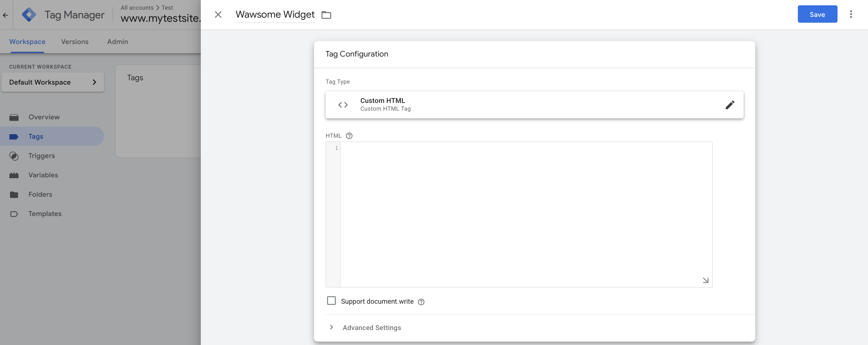The height and width of the screenshot is (345, 868).
Task: Expand Advanced Settings section
Action: (x=371, y=328)
